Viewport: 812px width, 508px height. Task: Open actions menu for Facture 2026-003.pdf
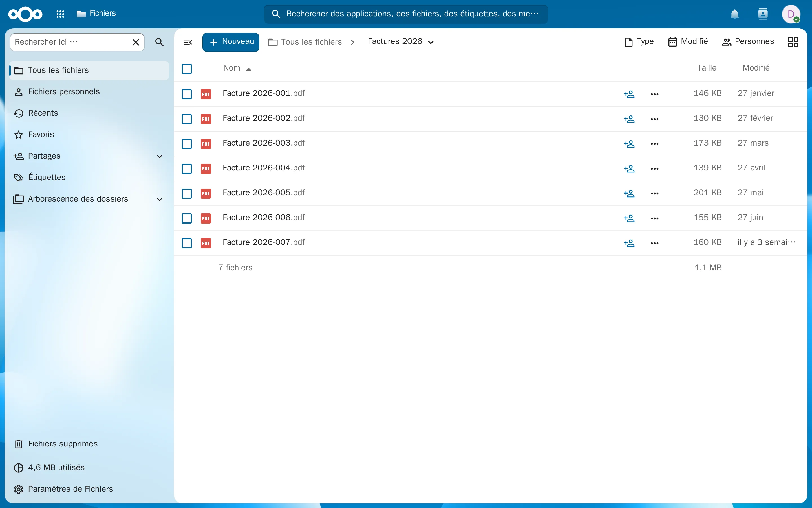coord(655,144)
